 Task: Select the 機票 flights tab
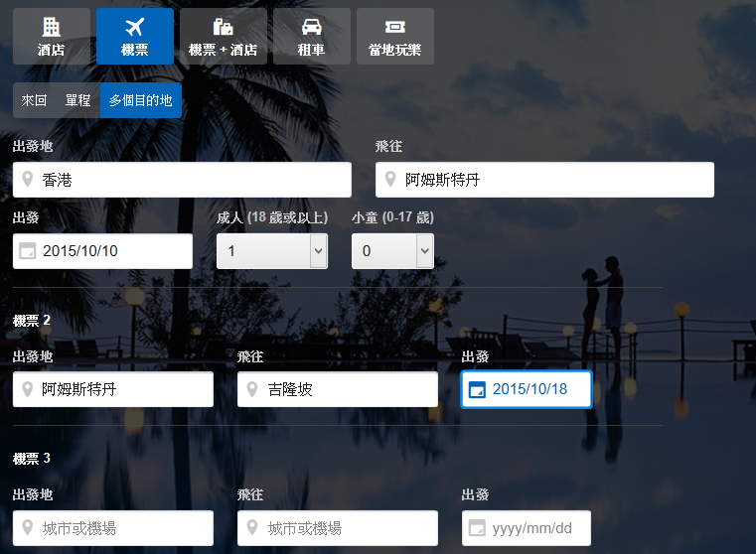[135, 36]
